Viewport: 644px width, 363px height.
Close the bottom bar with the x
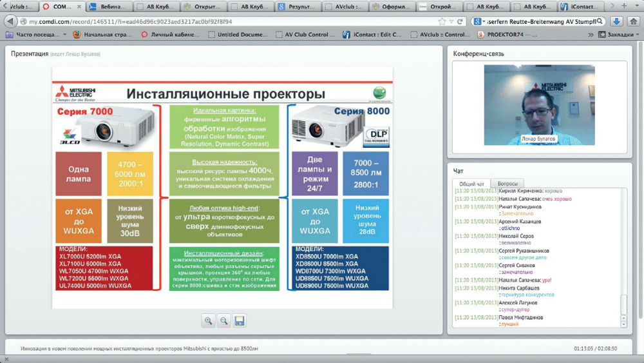6,359
